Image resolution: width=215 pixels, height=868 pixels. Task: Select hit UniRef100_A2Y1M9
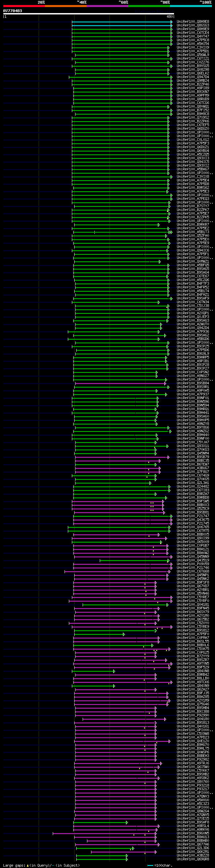click(193, 701)
